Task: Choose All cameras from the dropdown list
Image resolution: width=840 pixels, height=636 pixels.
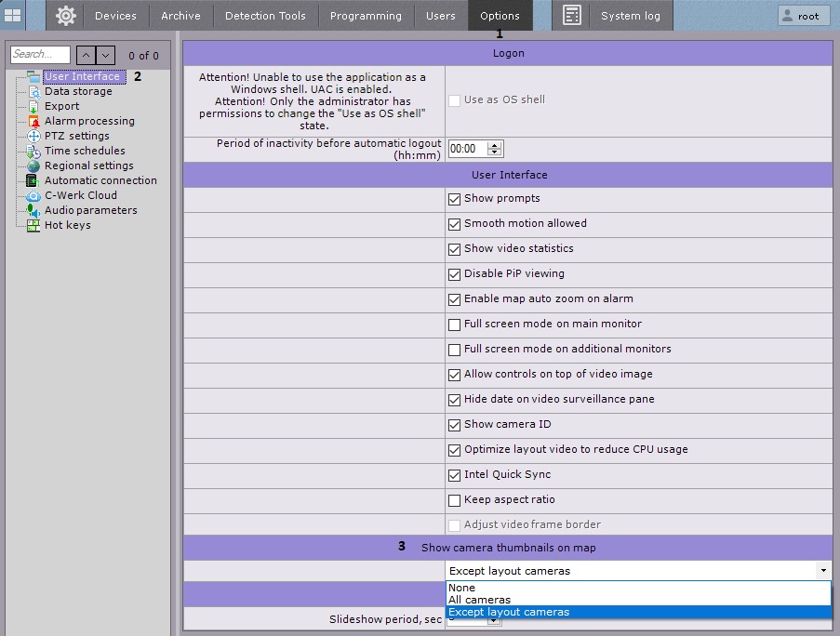Action: tap(479, 600)
